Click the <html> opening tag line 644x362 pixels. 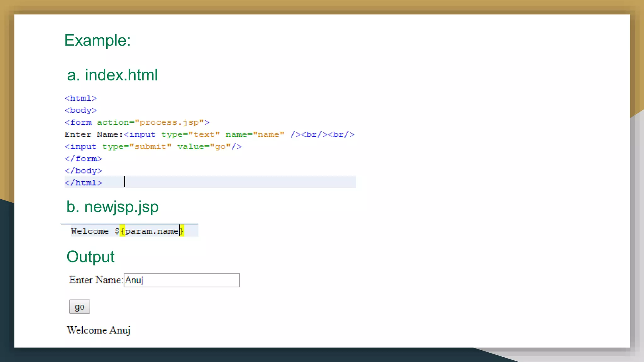pyautogui.click(x=80, y=98)
